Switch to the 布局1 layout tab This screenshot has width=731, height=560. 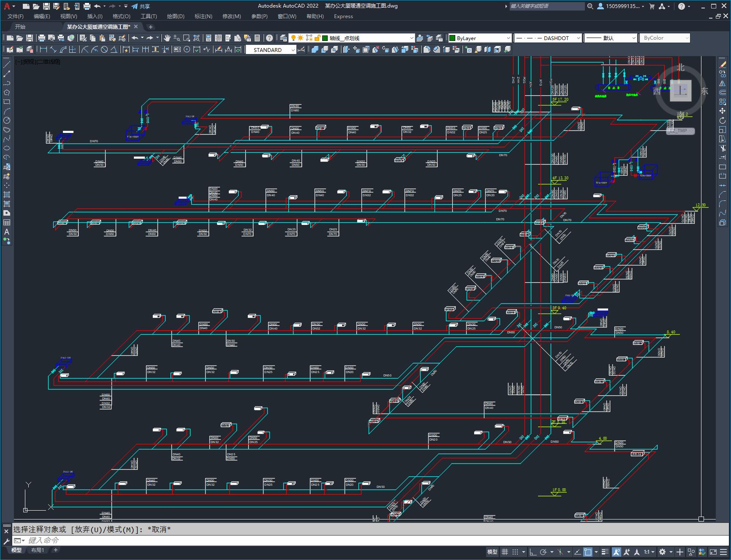pyautogui.click(x=38, y=550)
